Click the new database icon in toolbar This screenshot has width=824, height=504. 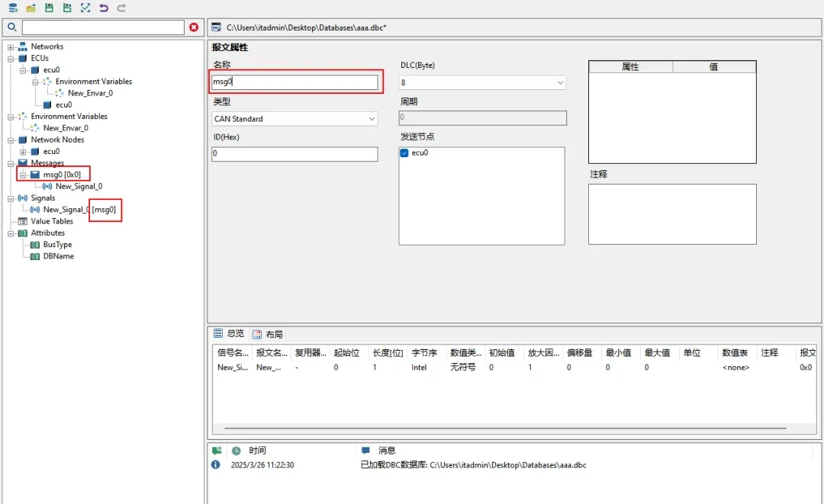(12, 8)
